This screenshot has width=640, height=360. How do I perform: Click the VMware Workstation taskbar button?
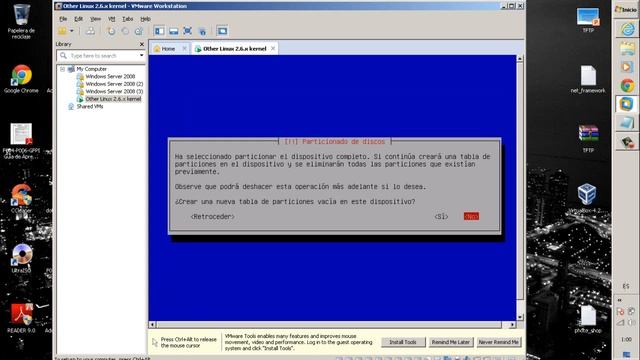pyautogui.click(x=627, y=104)
